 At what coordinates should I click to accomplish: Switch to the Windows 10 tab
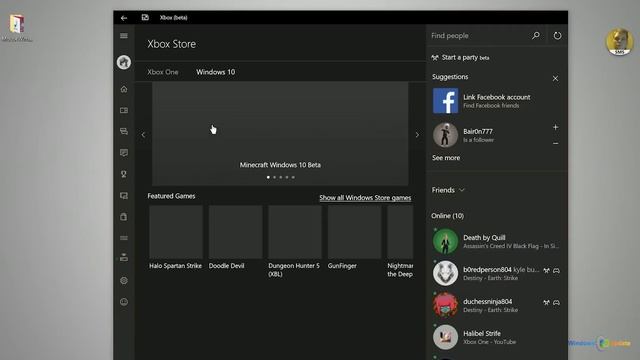pyautogui.click(x=216, y=72)
